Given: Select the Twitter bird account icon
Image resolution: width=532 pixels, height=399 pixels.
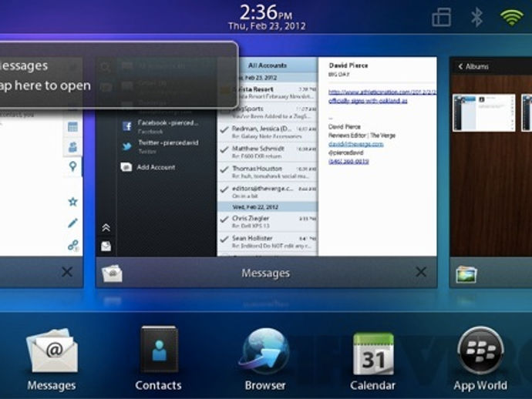Looking at the screenshot, I should tap(127, 146).
